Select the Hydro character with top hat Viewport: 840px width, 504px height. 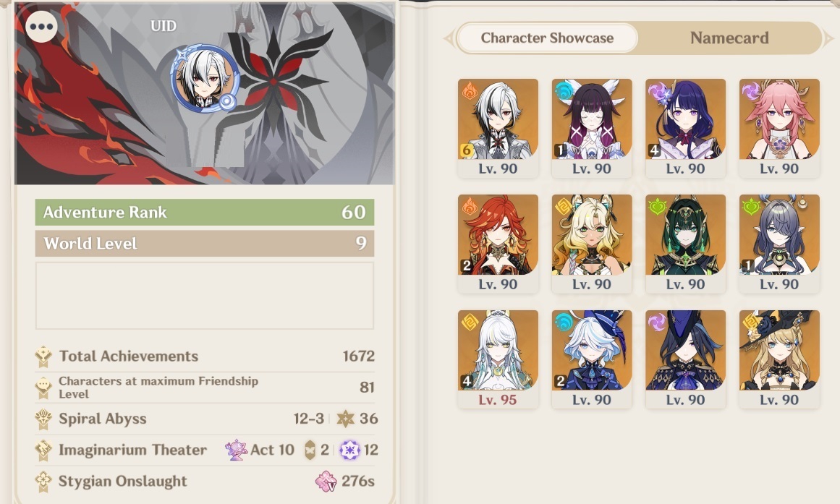click(591, 359)
